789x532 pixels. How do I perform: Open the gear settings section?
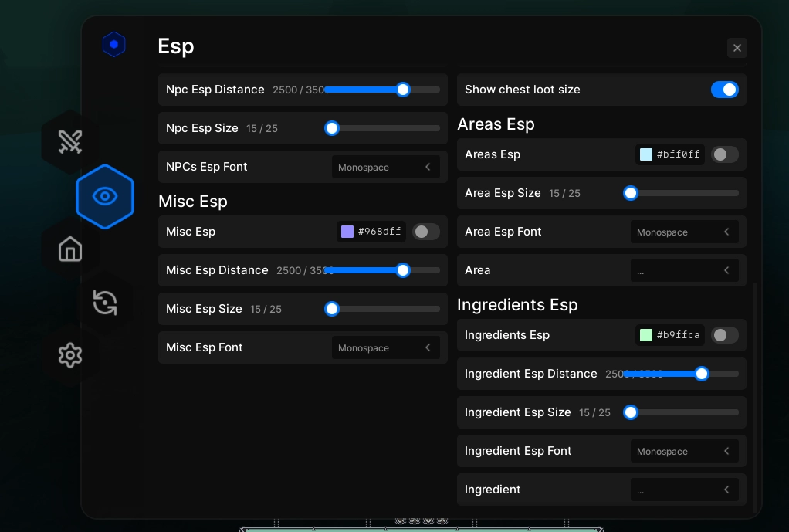[x=70, y=355]
